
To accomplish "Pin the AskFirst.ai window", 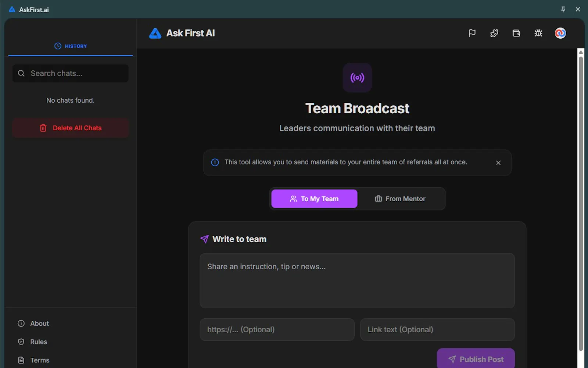I will [563, 9].
